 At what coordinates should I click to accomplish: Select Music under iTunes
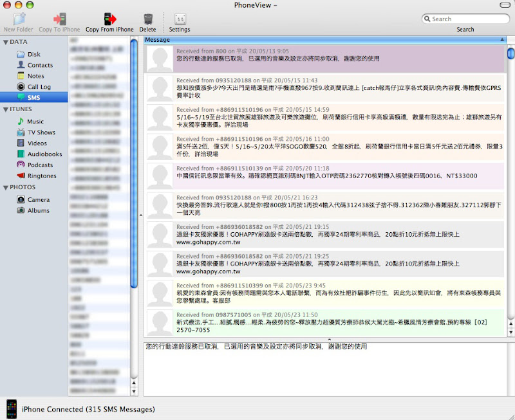[x=35, y=122]
